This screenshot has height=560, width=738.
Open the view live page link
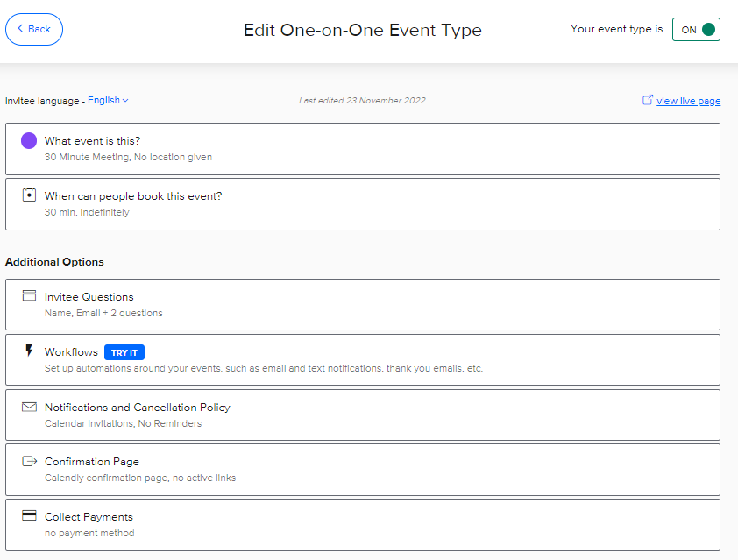tap(689, 101)
